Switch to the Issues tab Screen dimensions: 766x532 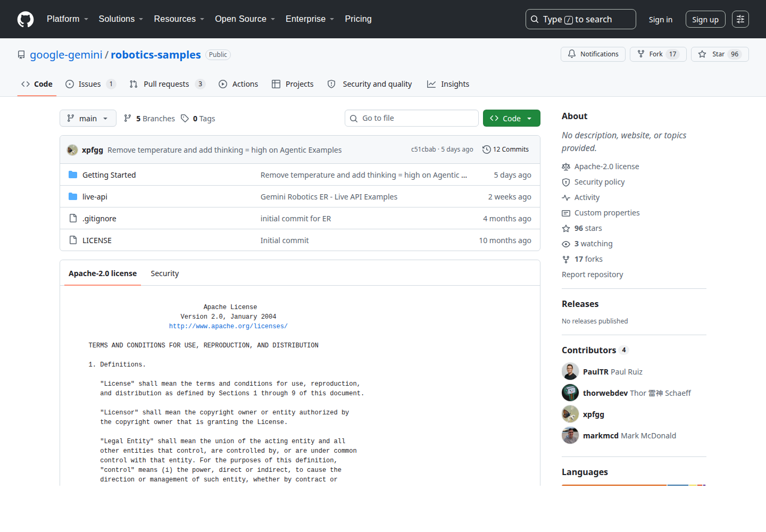[x=90, y=84]
